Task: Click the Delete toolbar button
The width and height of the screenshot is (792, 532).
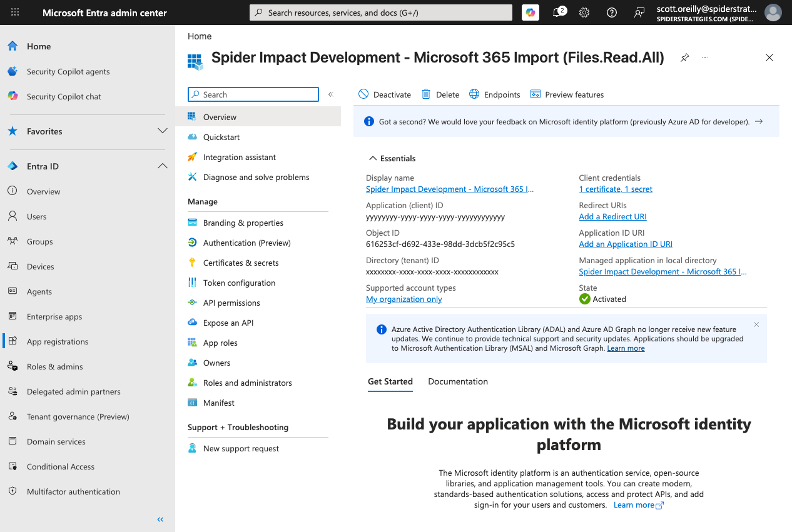Action: point(440,94)
